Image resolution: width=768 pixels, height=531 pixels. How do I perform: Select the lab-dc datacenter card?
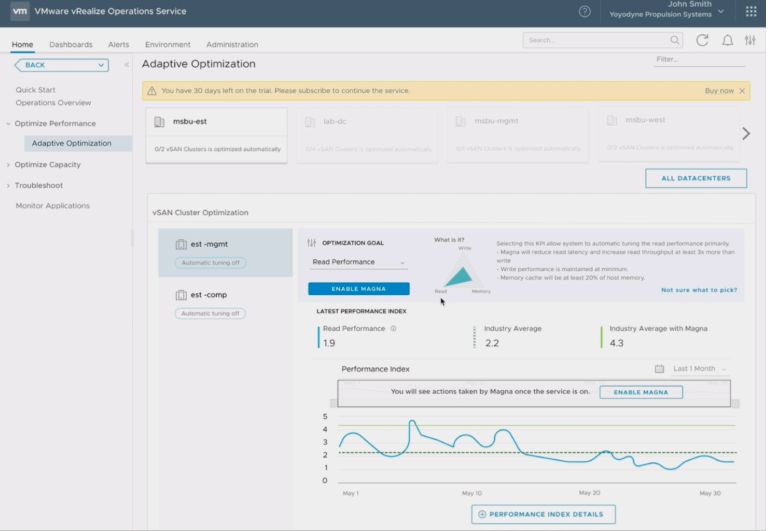(x=367, y=135)
